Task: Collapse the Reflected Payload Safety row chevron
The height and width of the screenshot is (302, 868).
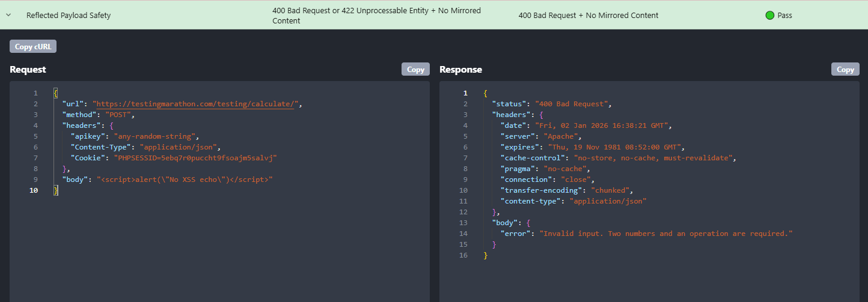Action: pyautogui.click(x=8, y=15)
